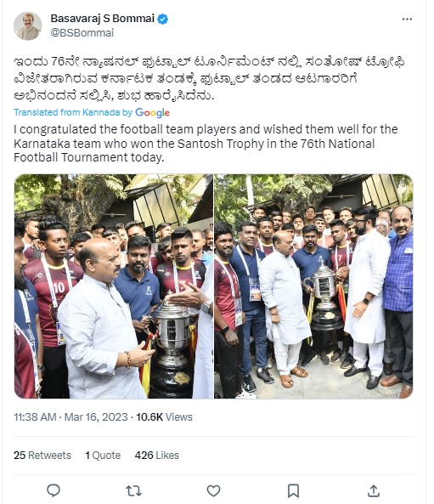View the 25 Retweets list
Image resolution: width=434 pixels, height=504 pixels.
click(42, 456)
